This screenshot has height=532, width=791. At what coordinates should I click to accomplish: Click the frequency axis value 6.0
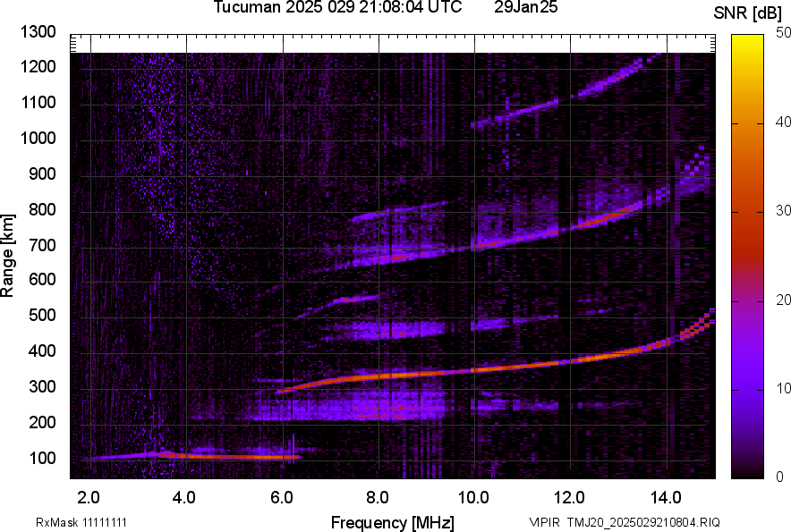click(282, 498)
